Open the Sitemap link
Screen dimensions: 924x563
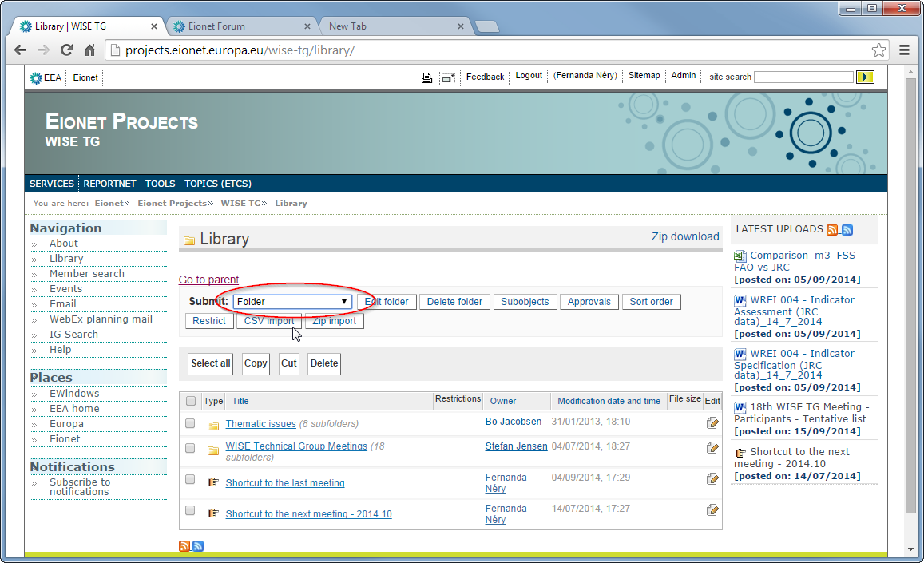644,75
